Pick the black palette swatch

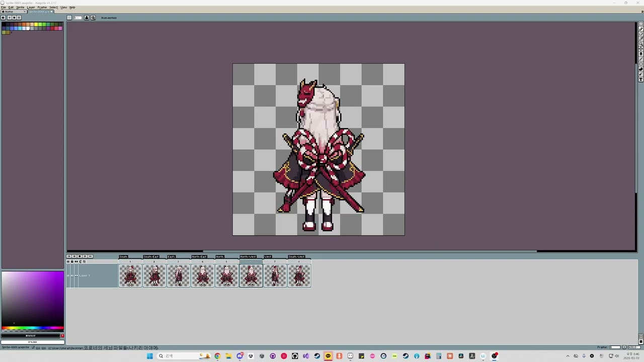coord(4,24)
